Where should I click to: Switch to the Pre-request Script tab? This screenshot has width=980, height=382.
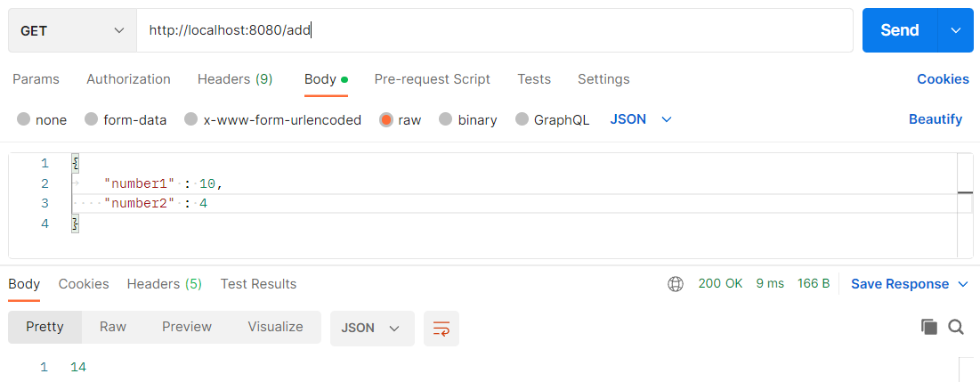click(432, 79)
